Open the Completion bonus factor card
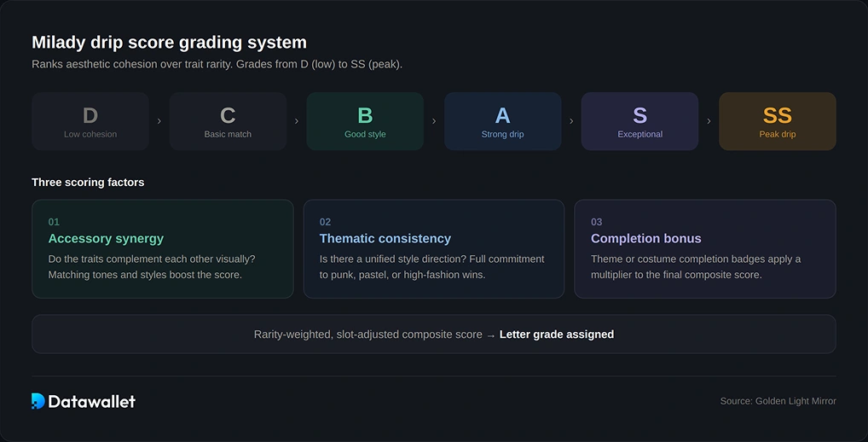The image size is (868, 442). [x=705, y=248]
